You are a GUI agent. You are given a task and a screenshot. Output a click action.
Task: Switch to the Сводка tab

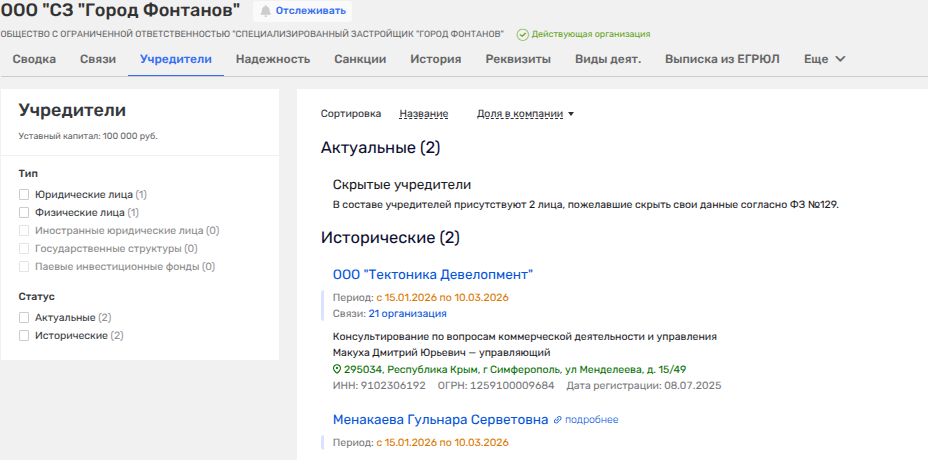pyautogui.click(x=34, y=59)
